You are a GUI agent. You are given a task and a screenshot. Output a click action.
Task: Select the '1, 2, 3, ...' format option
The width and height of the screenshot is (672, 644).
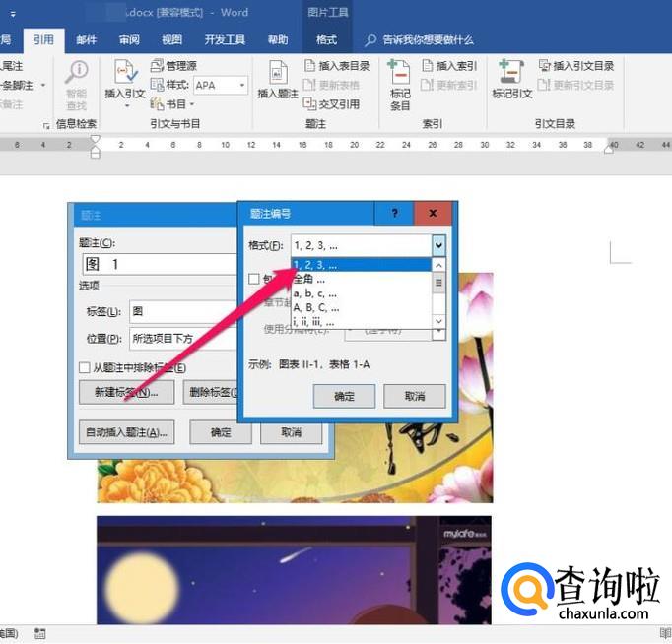362,265
